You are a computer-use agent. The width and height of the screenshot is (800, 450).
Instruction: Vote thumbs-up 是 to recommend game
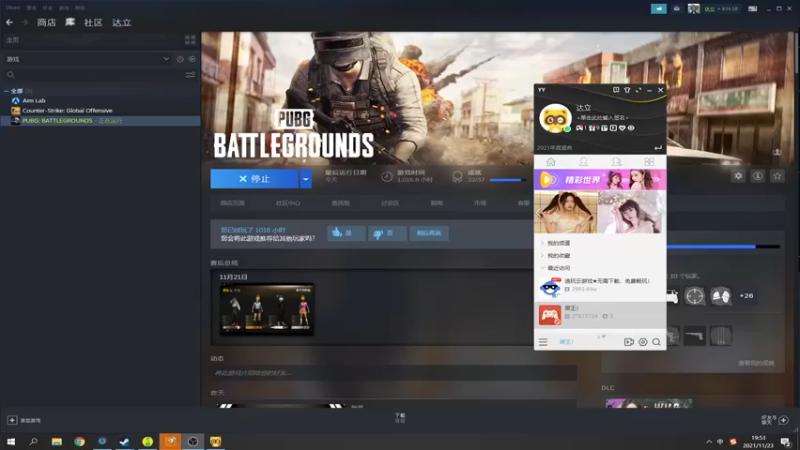(x=346, y=233)
